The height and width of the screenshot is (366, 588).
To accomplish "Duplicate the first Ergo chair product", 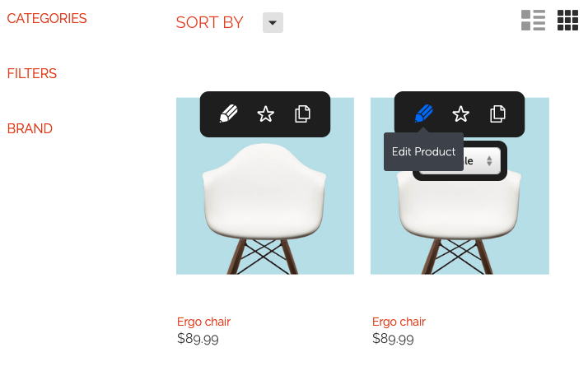I will click(302, 114).
